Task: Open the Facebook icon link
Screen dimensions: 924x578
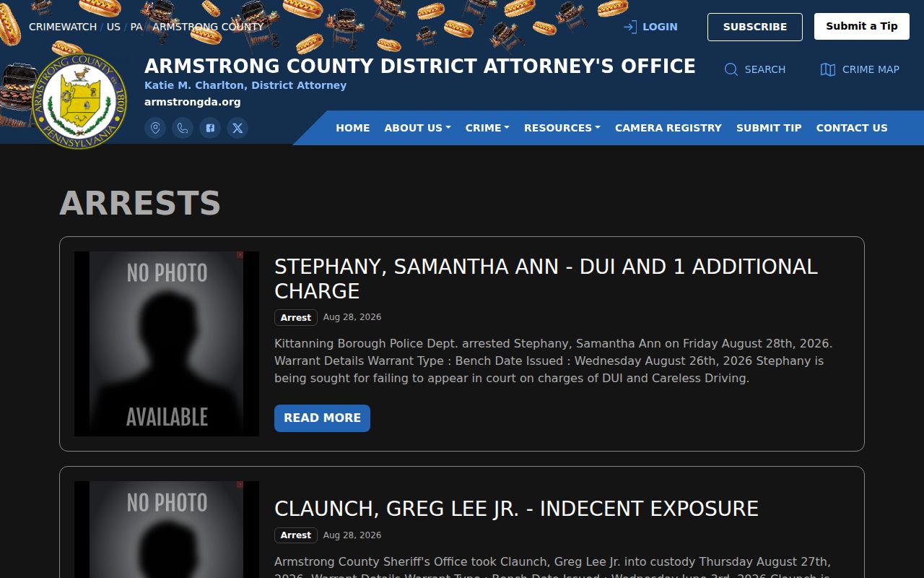Action: click(x=210, y=128)
